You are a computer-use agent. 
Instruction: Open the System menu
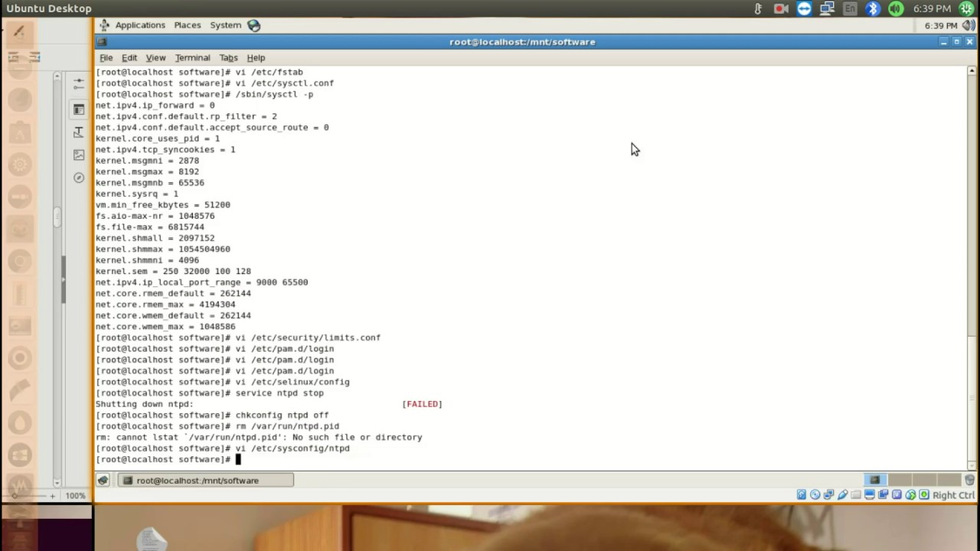(225, 25)
